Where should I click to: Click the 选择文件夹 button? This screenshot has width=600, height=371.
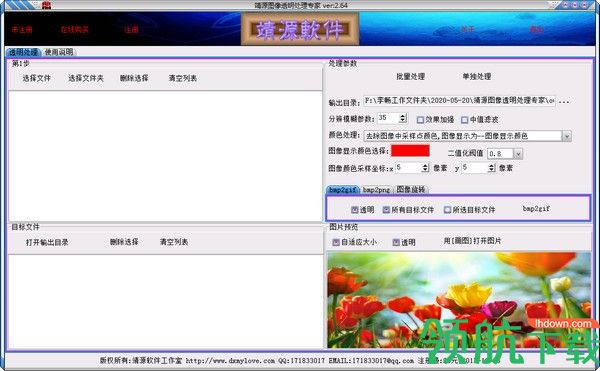point(86,78)
